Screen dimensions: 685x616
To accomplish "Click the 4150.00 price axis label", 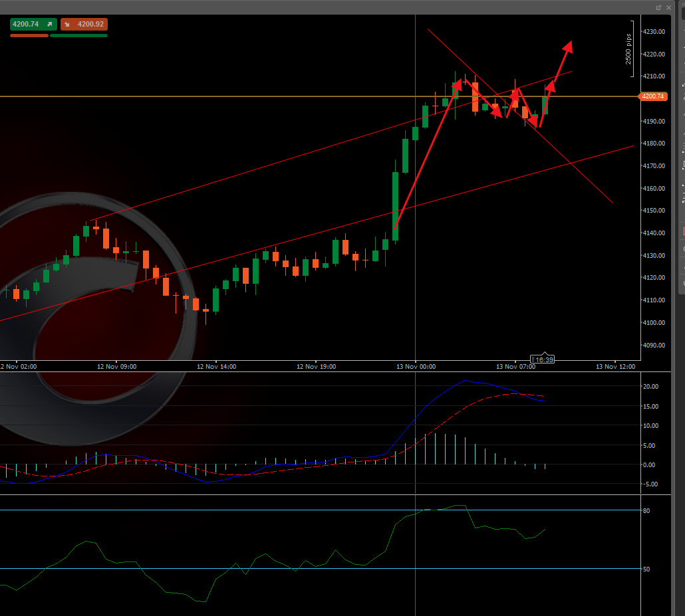I will click(654, 211).
